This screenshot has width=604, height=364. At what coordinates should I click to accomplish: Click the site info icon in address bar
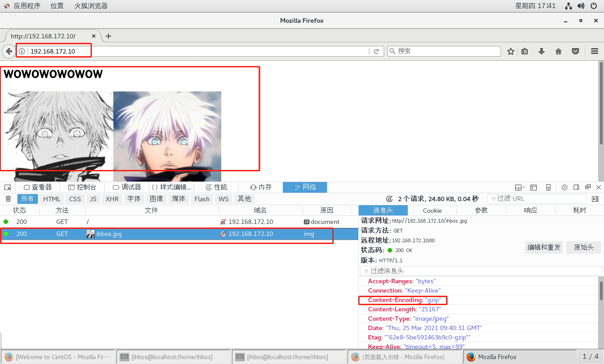(22, 51)
